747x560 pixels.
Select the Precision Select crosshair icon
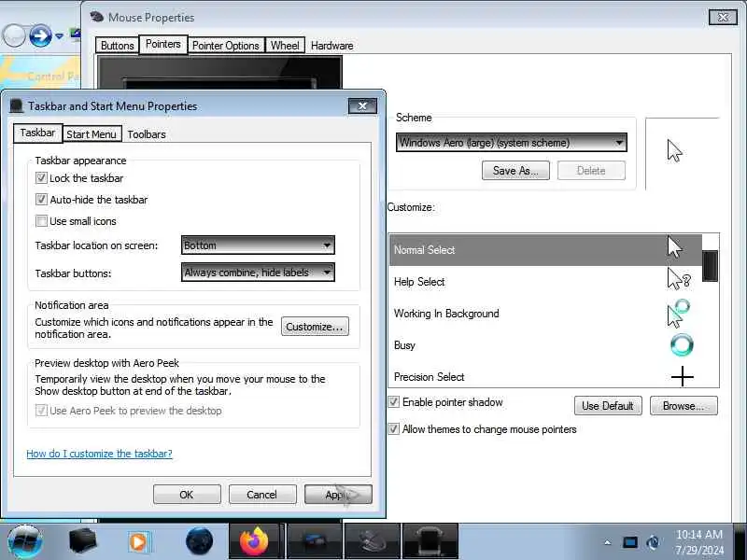point(683,376)
